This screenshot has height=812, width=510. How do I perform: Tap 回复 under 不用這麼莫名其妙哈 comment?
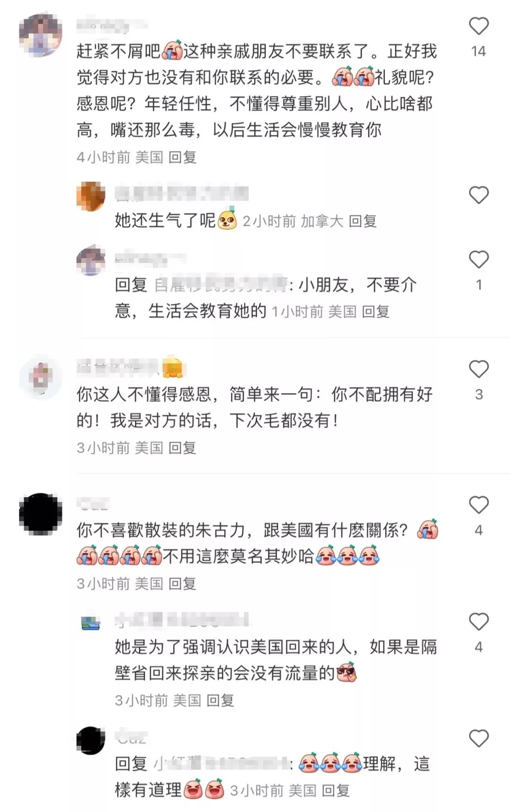click(x=182, y=584)
